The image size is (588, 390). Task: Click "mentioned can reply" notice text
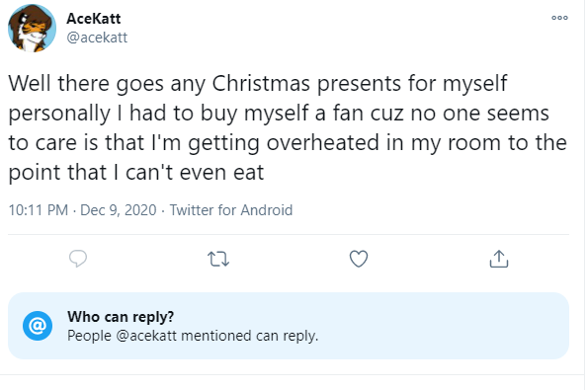click(x=249, y=336)
